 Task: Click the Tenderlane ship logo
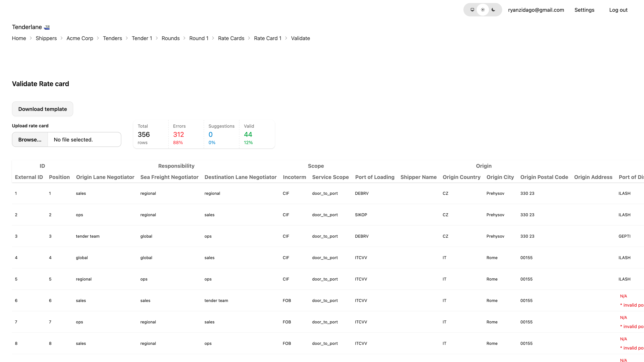(x=47, y=27)
